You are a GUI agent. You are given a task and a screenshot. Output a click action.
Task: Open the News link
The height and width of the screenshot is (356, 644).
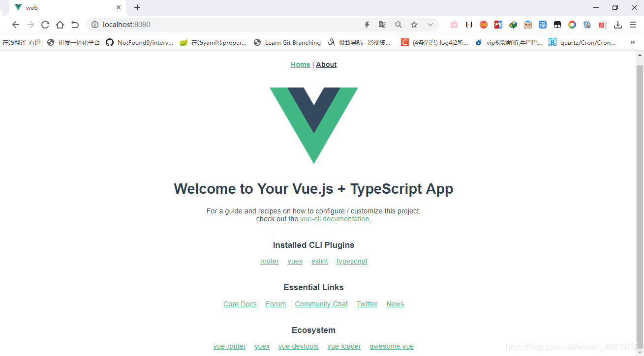click(395, 304)
